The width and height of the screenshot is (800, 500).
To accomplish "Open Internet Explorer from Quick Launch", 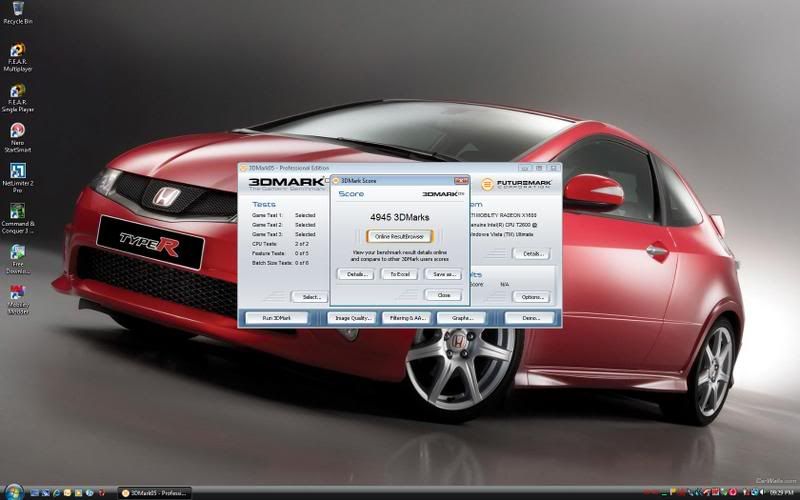I will [x=57, y=493].
